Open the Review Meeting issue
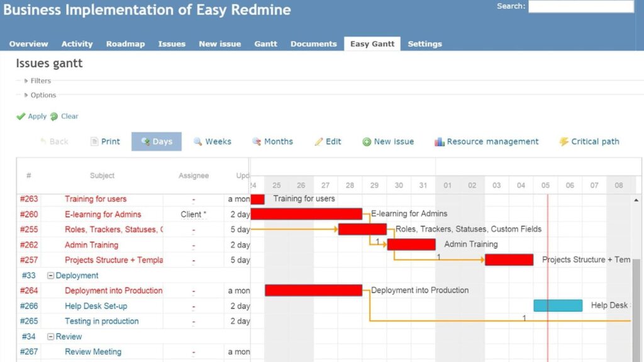644x362 pixels. point(93,352)
